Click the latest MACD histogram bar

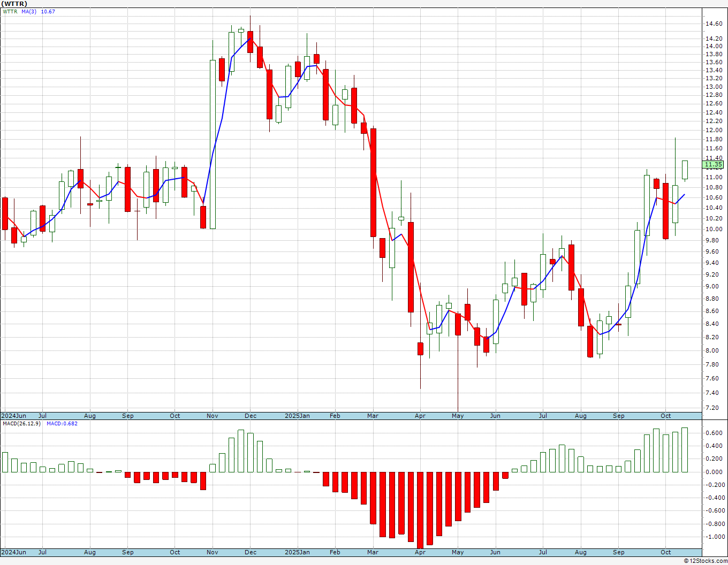685,450
